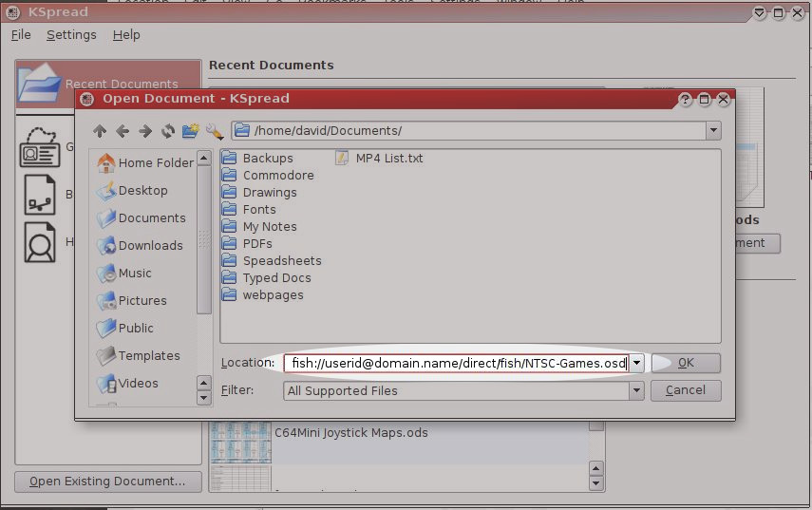
Task: Click the Back navigation arrow
Action: point(123,131)
